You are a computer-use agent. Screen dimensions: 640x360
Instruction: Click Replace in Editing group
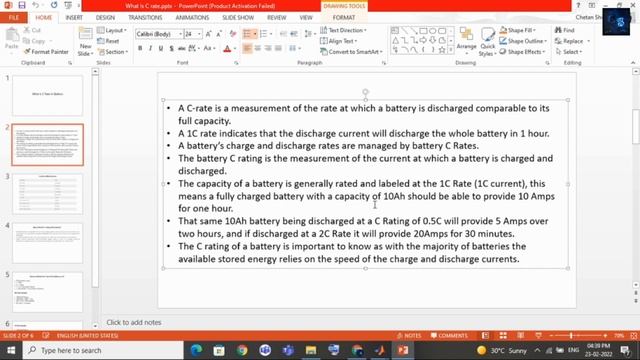[572, 41]
